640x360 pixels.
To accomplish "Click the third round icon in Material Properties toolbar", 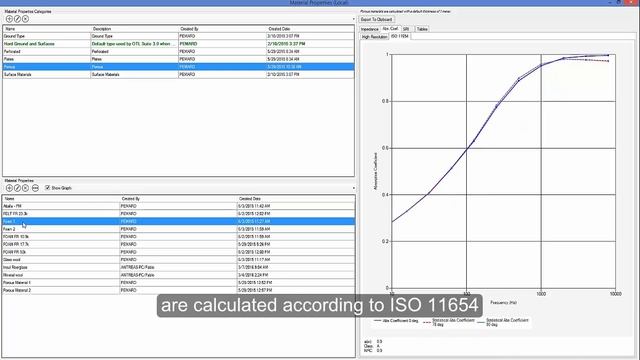I will pos(25,188).
